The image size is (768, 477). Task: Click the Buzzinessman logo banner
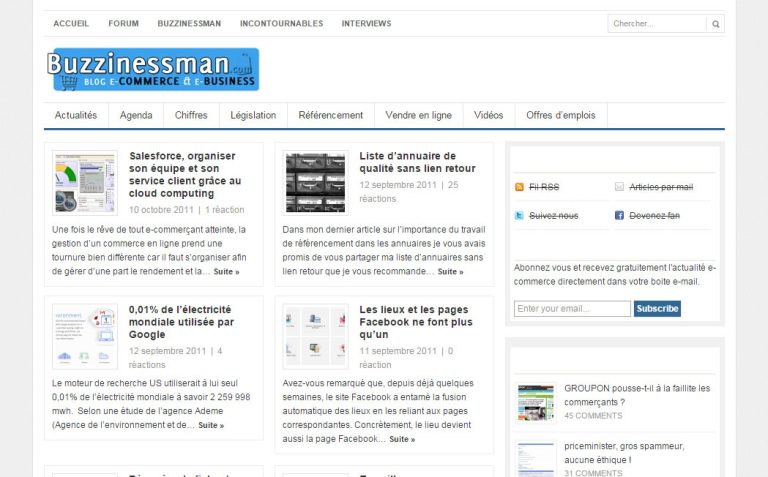pyautogui.click(x=153, y=69)
